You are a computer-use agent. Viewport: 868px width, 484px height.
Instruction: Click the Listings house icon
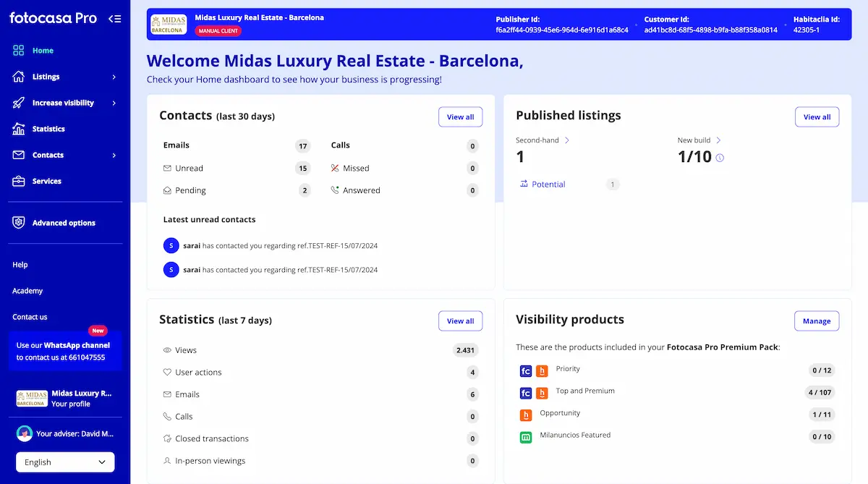pos(19,77)
